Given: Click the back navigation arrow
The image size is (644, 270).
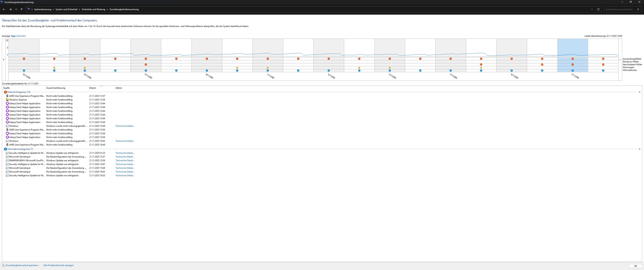Looking at the screenshot, I should coord(4,9).
